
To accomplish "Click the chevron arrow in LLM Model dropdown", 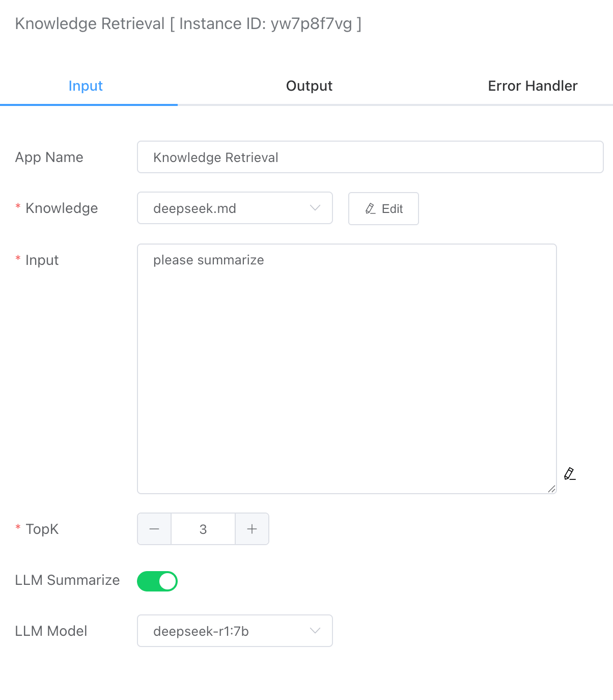I will pos(315,631).
